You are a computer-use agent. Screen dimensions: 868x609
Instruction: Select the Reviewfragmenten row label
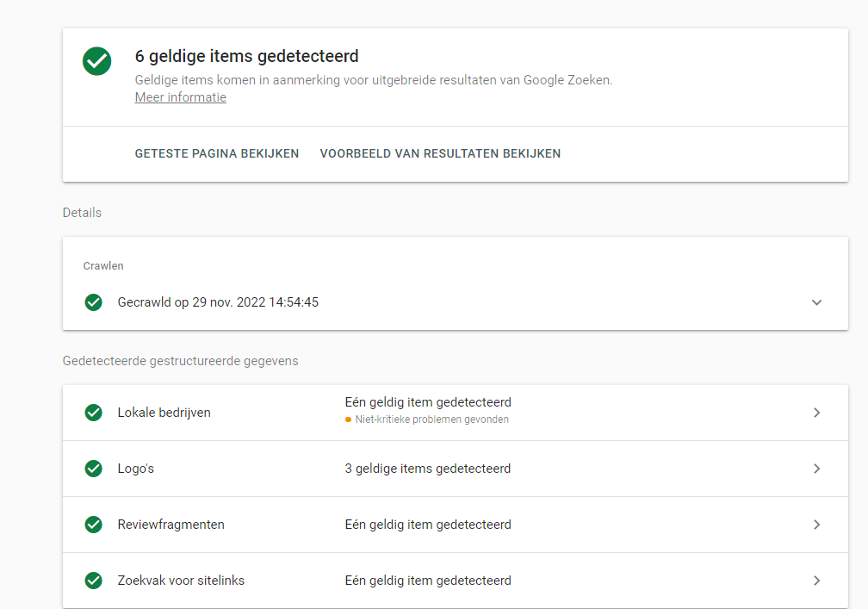coord(170,525)
